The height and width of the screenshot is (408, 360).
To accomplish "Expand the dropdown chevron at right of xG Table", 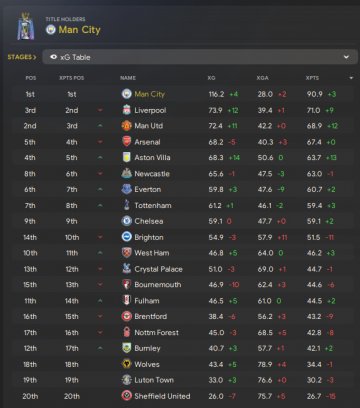I will coord(346,57).
